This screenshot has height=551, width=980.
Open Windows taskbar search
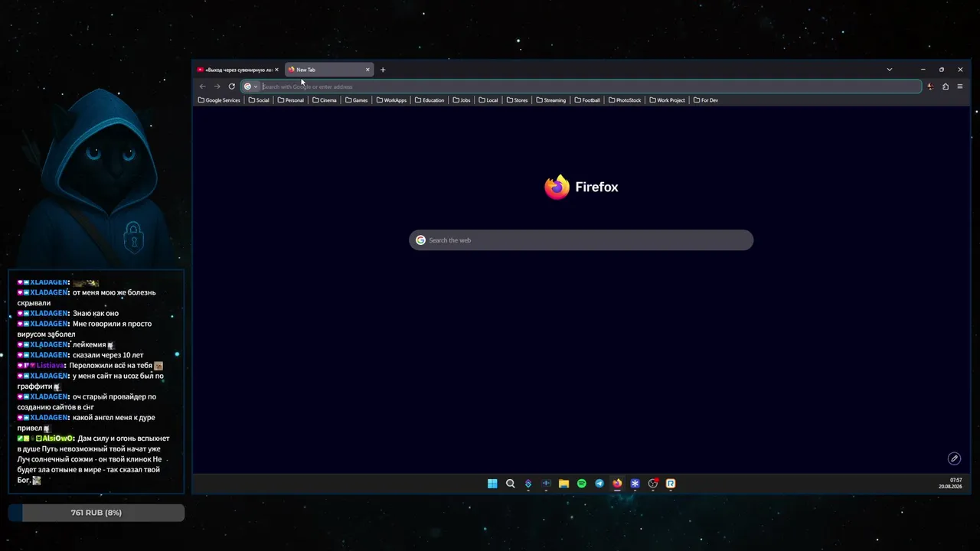[511, 484]
